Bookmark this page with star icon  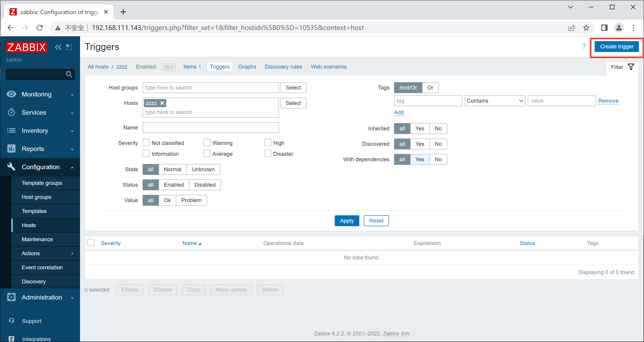tap(586, 28)
